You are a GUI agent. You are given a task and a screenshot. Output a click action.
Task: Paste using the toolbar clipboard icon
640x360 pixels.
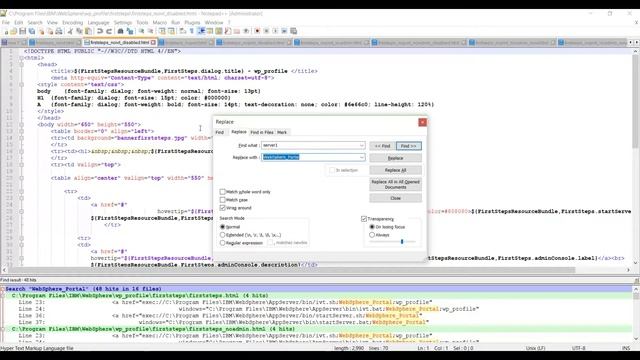tap(88, 31)
